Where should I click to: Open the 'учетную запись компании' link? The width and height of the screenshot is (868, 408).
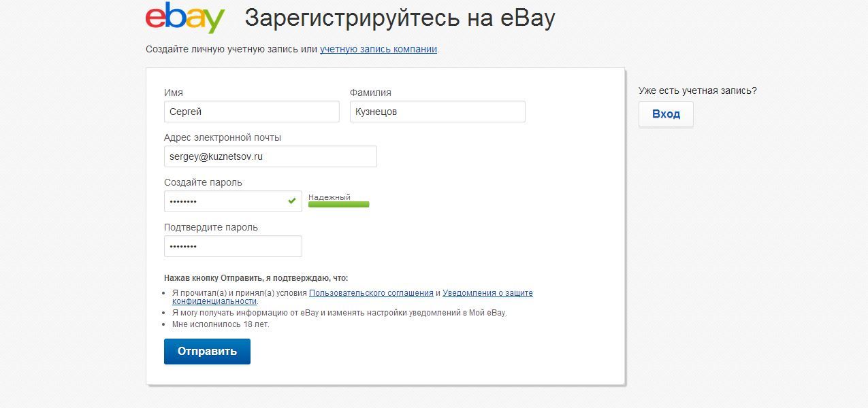point(379,50)
